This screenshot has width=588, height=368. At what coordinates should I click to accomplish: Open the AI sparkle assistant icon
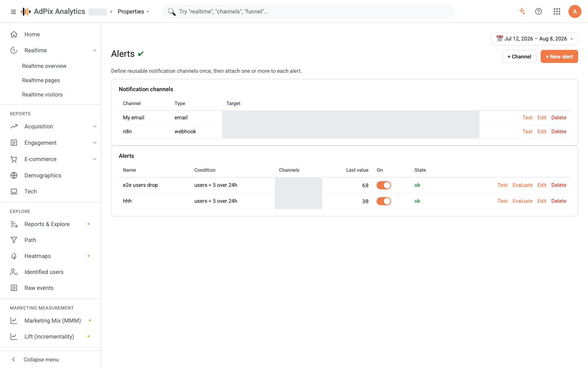pos(522,11)
